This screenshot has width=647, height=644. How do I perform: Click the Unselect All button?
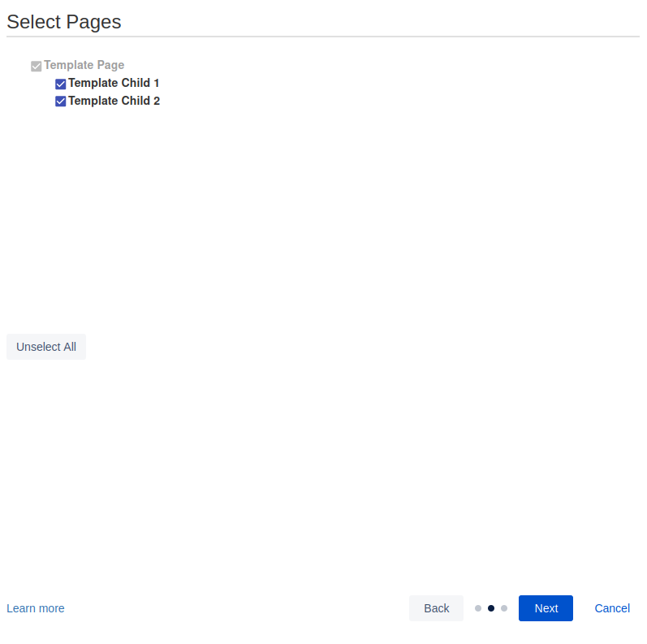pyautogui.click(x=46, y=347)
